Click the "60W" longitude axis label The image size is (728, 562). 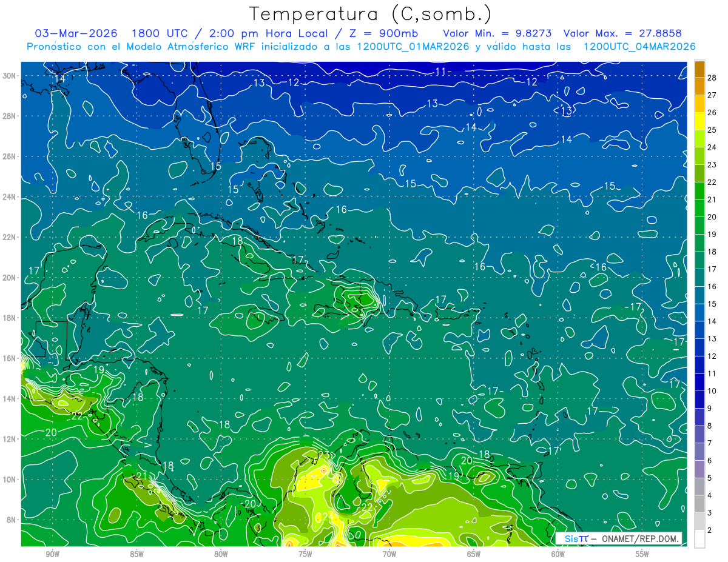click(x=558, y=554)
